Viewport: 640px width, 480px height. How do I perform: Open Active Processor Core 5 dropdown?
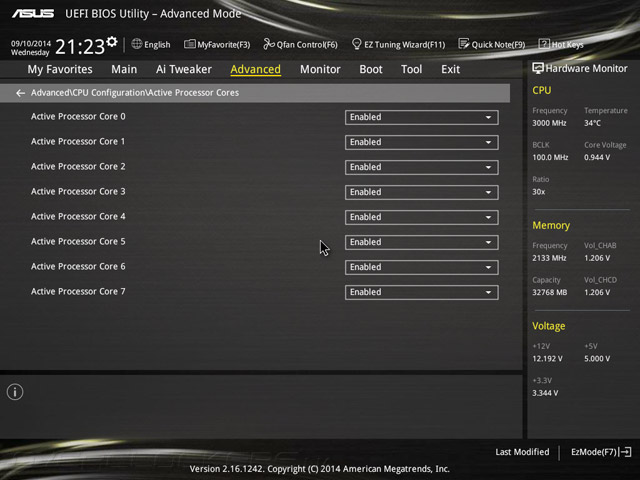click(422, 242)
